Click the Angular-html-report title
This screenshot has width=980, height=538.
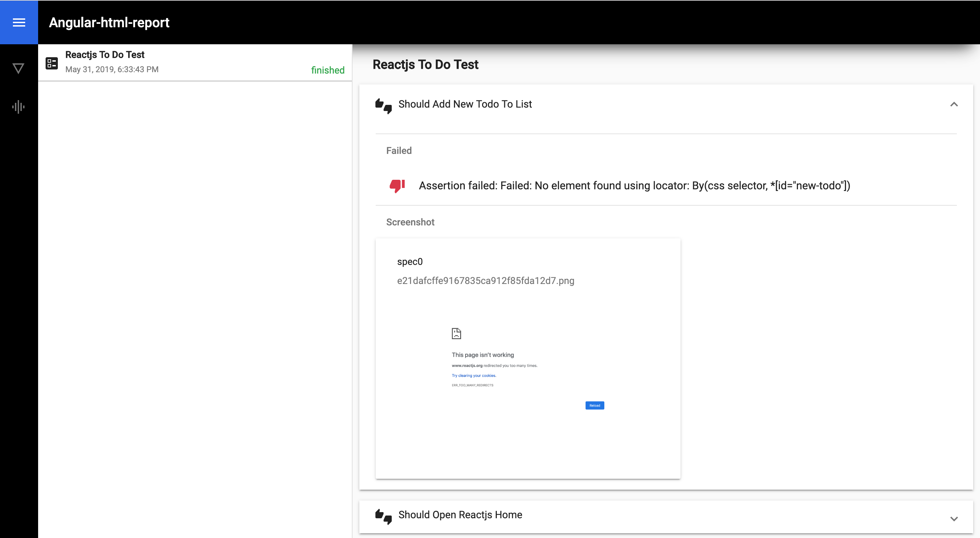click(109, 22)
